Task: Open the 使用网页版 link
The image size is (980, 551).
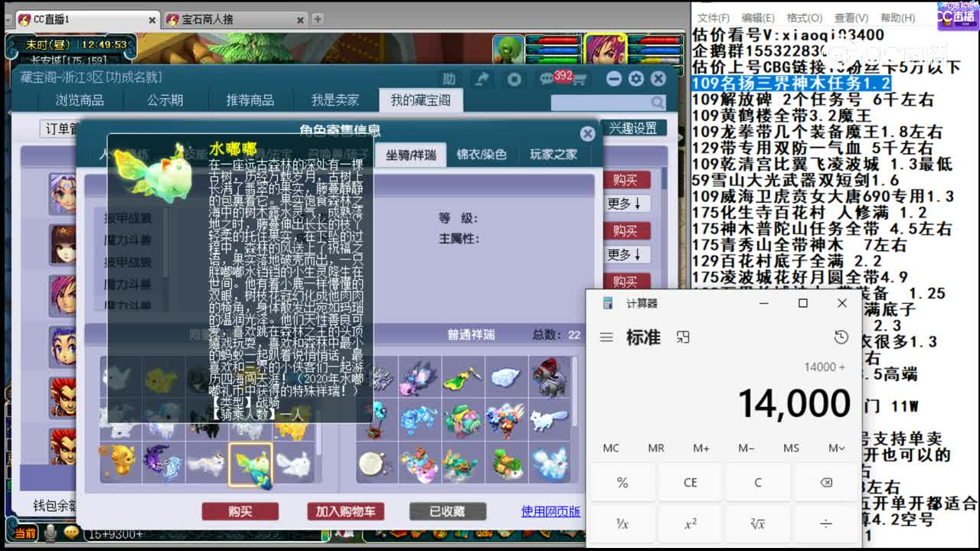Action: (x=550, y=511)
